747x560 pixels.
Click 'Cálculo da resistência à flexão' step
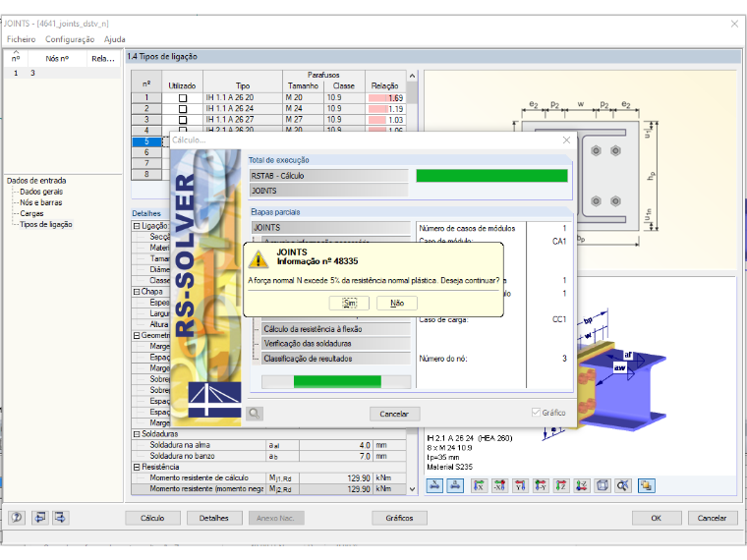[x=335, y=329]
